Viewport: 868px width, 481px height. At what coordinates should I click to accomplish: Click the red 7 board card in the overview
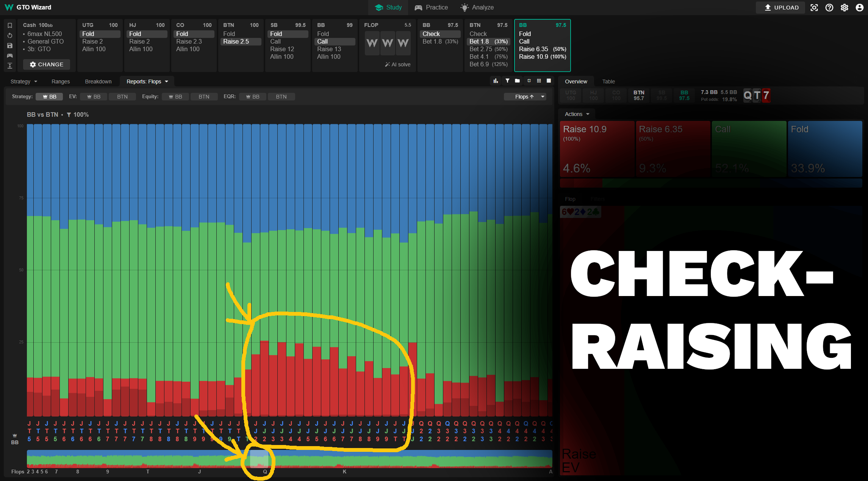click(766, 95)
